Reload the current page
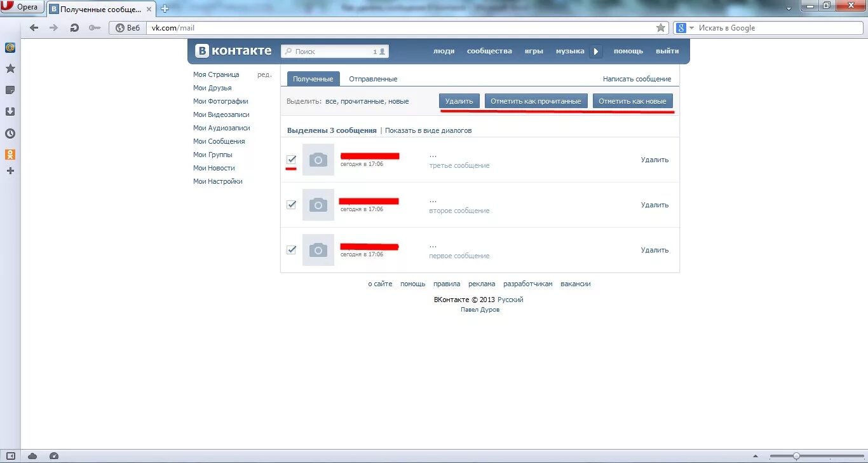 point(74,28)
